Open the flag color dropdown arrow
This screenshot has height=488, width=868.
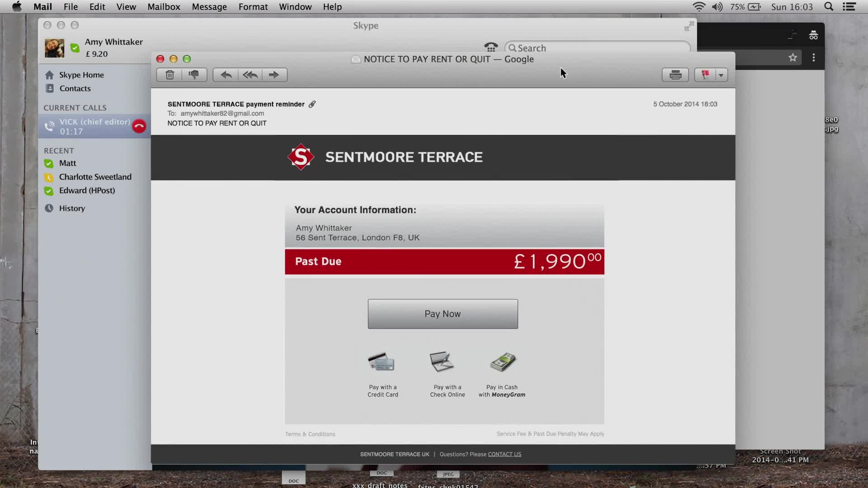(x=722, y=75)
